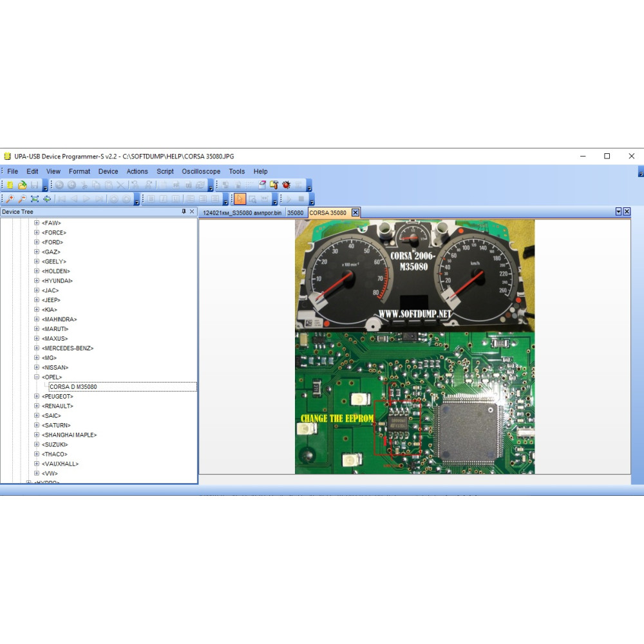Expand the <SUZUKI> tree node
The height and width of the screenshot is (644, 644).
pos(37,444)
